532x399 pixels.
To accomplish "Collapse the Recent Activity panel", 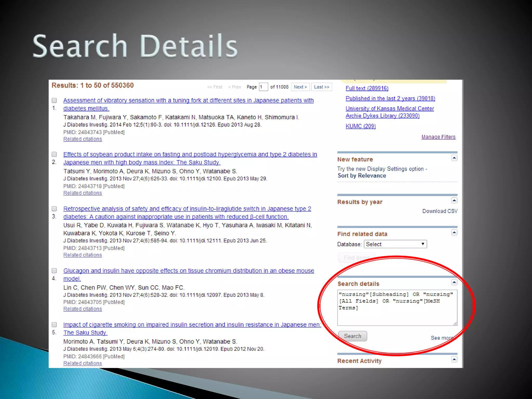I will click(454, 360).
